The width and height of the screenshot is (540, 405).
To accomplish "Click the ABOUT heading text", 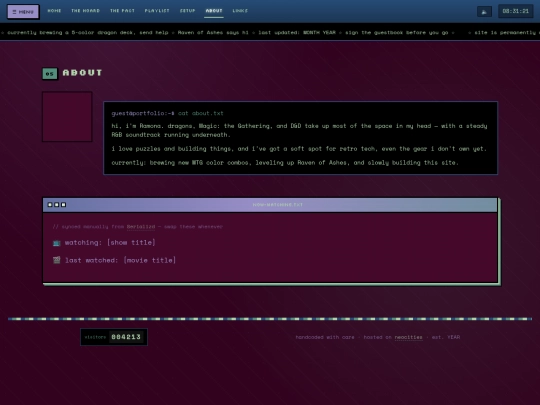I will [83, 73].
